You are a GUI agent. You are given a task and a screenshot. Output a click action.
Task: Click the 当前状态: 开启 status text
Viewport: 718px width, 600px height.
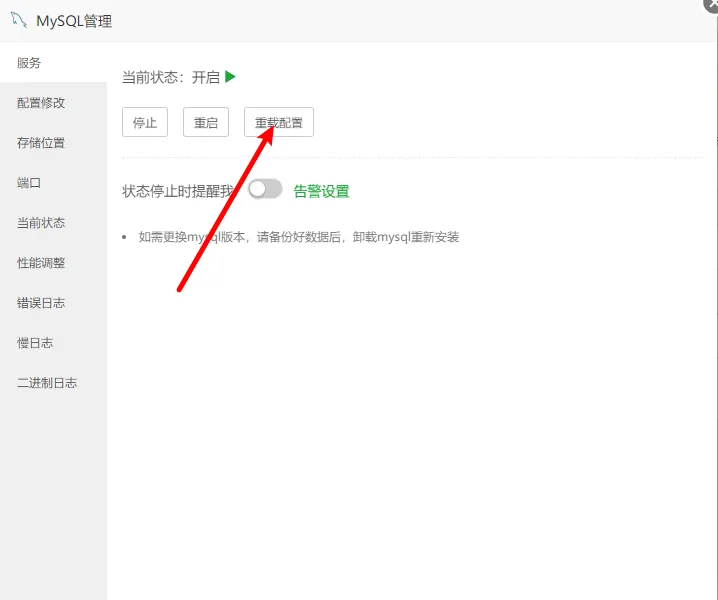pos(171,77)
